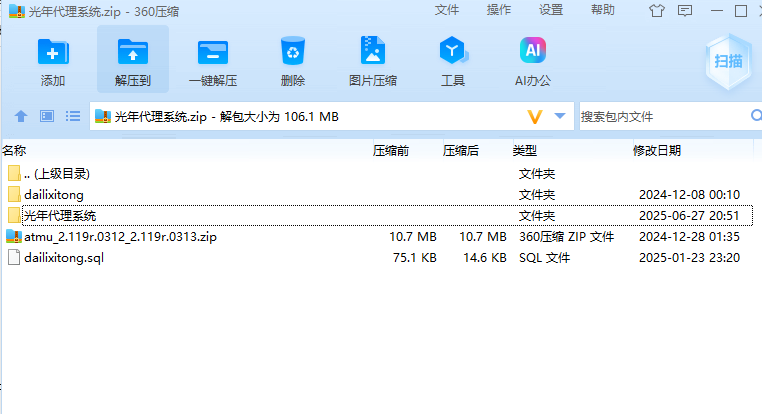Click the 添加 (Add) toolbar icon
This screenshot has height=414, width=762.
tap(53, 52)
